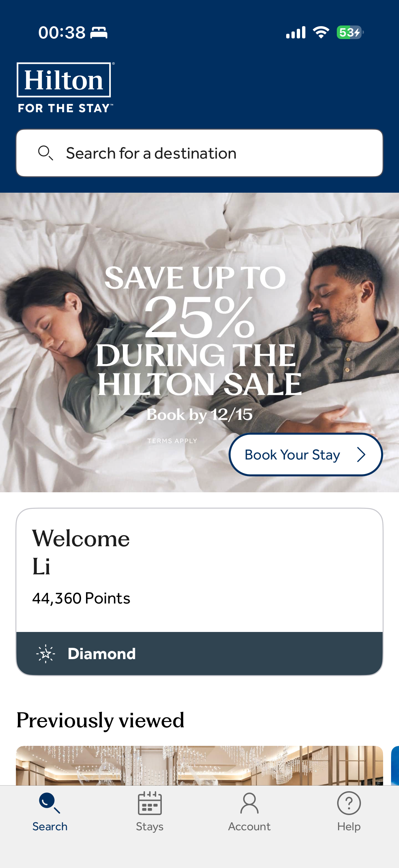Tap the Wi-Fi status icon

(x=321, y=32)
